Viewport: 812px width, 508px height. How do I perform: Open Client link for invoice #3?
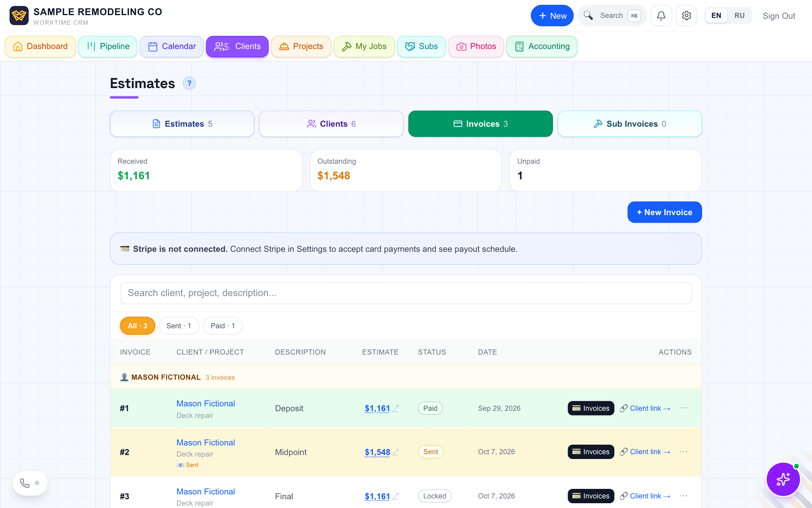pos(645,496)
